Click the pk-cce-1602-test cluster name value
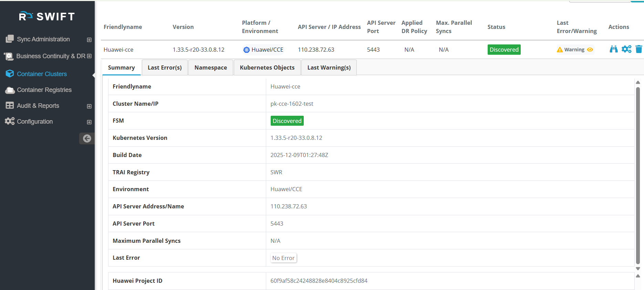The height and width of the screenshot is (290, 644). 292,104
